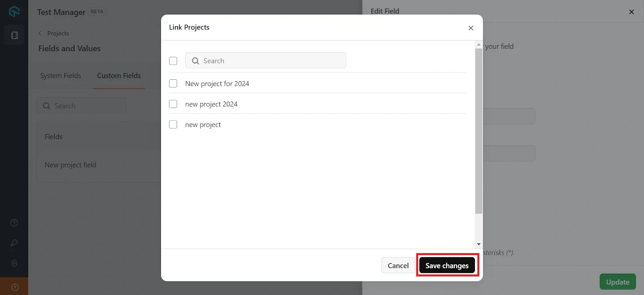The image size is (644, 295).
Task: Click the Save changes button
Action: point(447,266)
